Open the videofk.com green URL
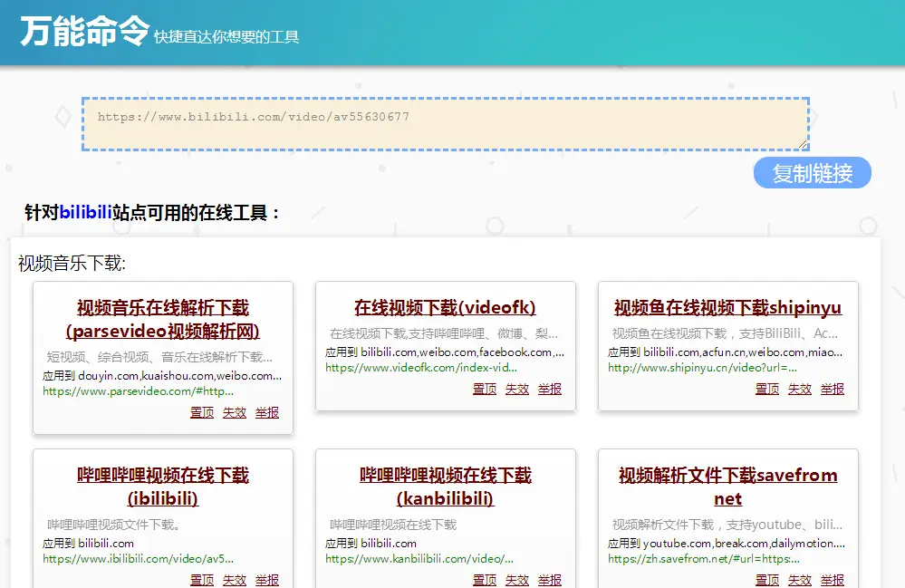Screen dimensions: 905x588 pos(421,368)
